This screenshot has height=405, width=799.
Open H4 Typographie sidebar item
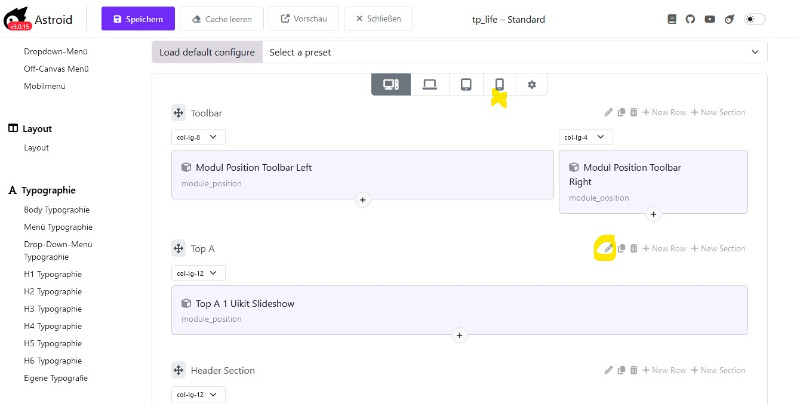(52, 326)
